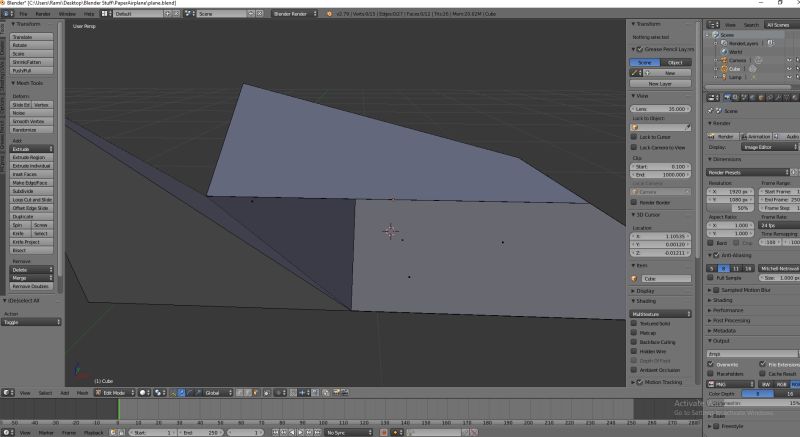Enable Lock Camera to View checkbox
This screenshot has width=800, height=437.
pyautogui.click(x=634, y=147)
